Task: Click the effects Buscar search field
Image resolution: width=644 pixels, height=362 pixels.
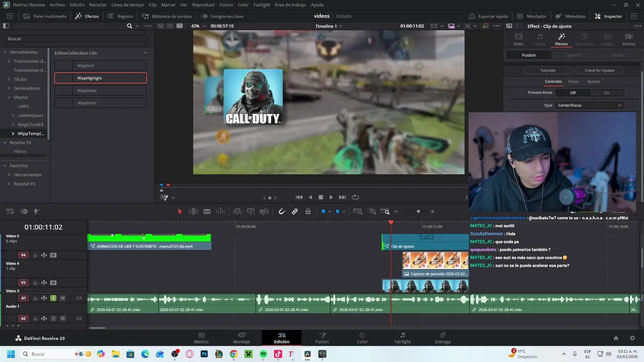Action: pos(76,39)
